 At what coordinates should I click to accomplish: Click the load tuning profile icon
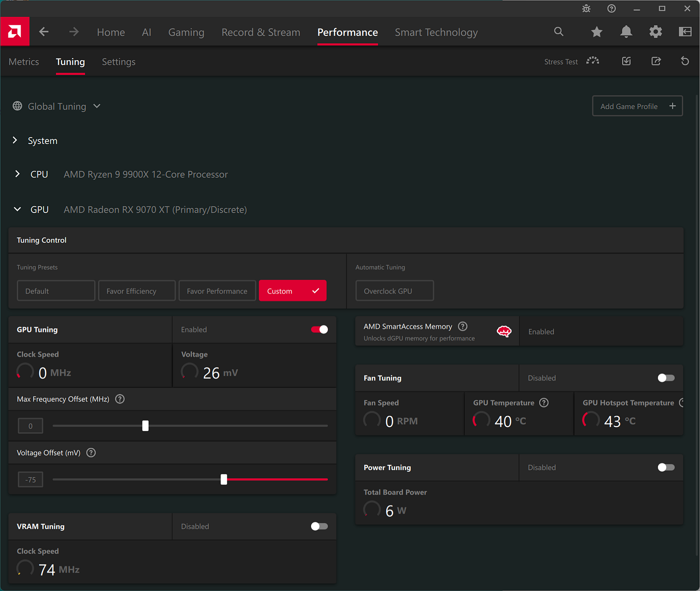626,61
